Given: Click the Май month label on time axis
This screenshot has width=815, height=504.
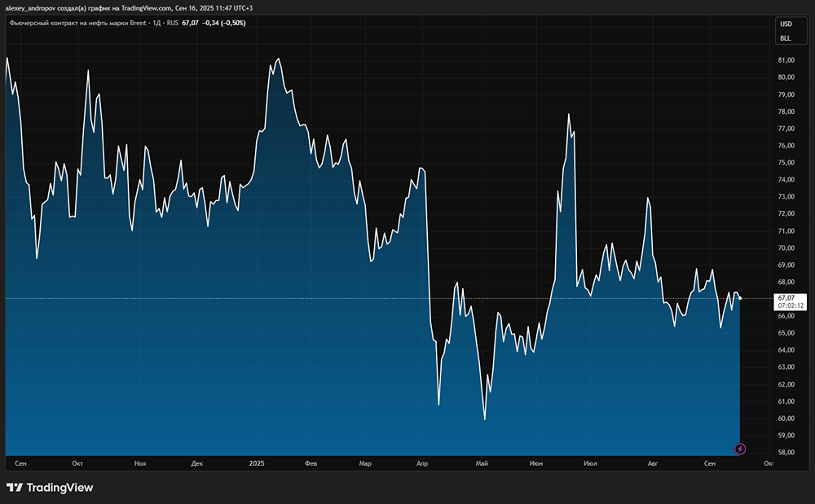Looking at the screenshot, I should (x=482, y=463).
